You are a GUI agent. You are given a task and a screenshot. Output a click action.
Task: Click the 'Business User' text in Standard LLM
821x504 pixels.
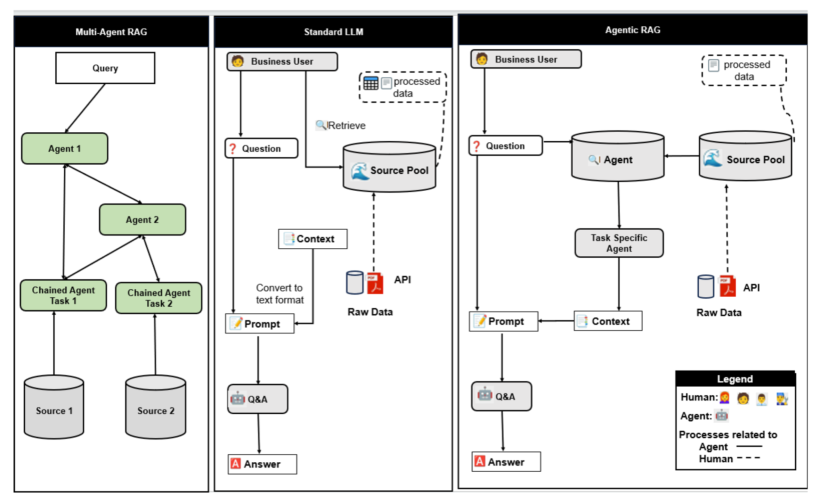coord(282,61)
